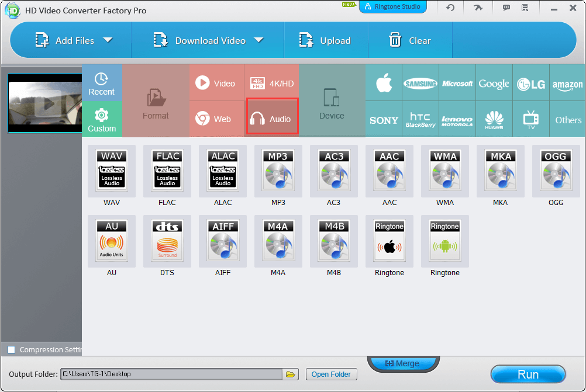Click the Output Folder path field
Screen dimensions: 586x392
(171, 374)
